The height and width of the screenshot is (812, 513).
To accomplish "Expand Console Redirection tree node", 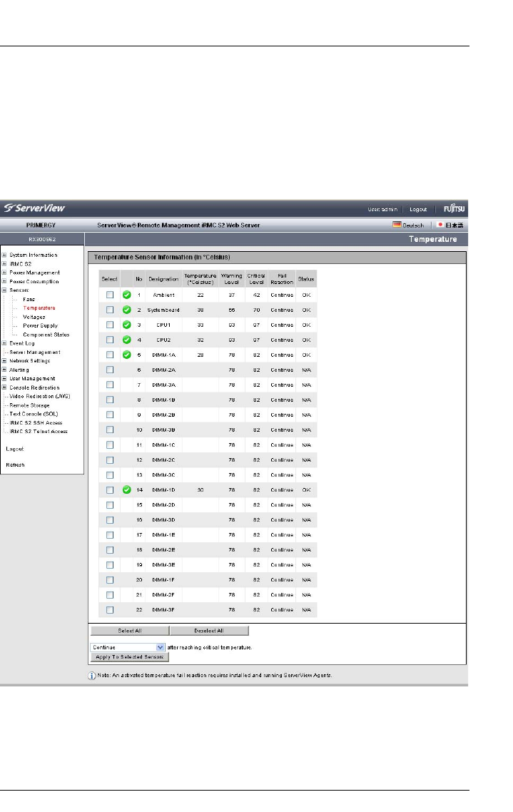I will (x=4, y=387).
